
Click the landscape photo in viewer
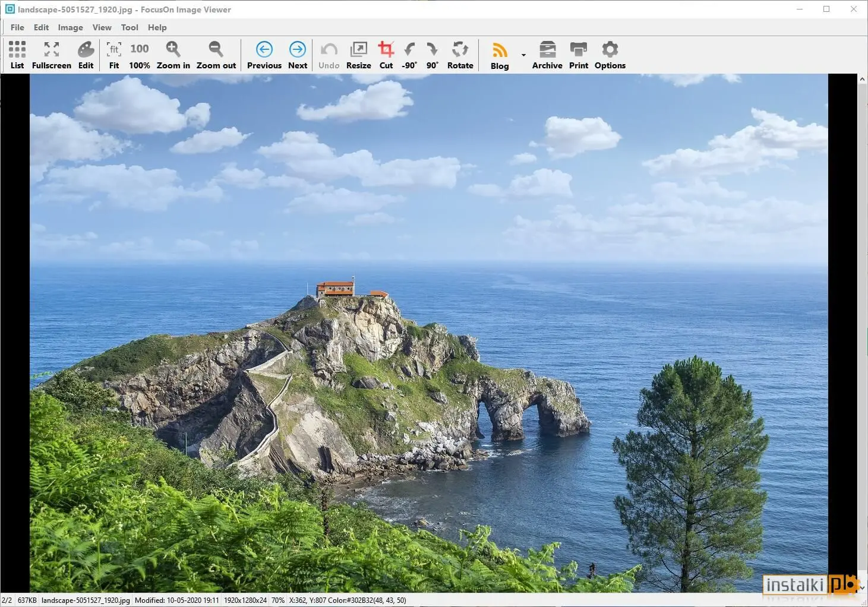[428, 333]
